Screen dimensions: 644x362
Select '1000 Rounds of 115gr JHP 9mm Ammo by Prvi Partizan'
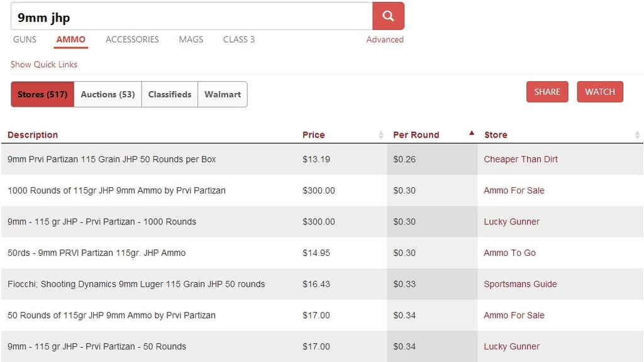[116, 190]
